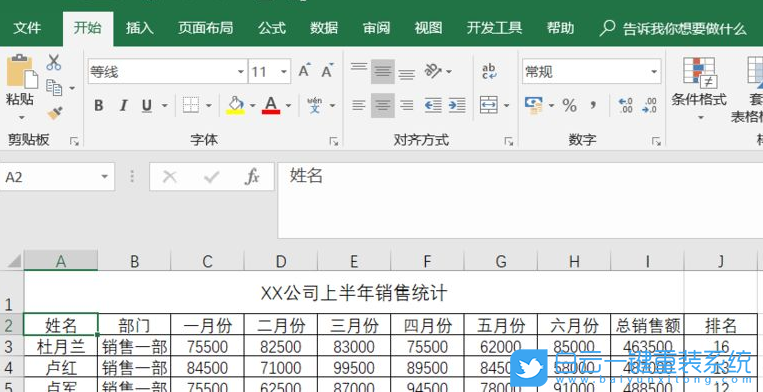This screenshot has width=763, height=392.
Task: Apply red font color
Action: tap(271, 106)
